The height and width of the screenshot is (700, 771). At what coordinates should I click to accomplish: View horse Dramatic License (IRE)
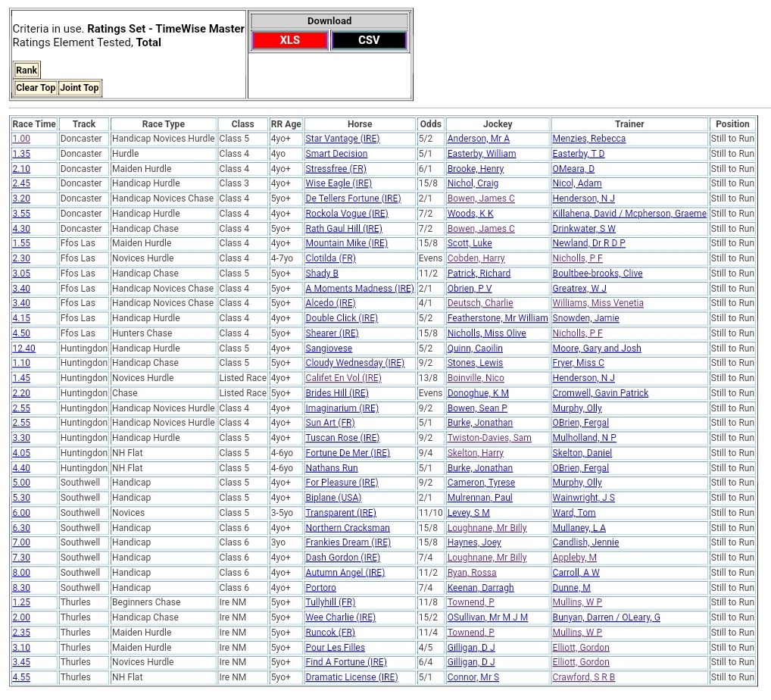tap(351, 677)
